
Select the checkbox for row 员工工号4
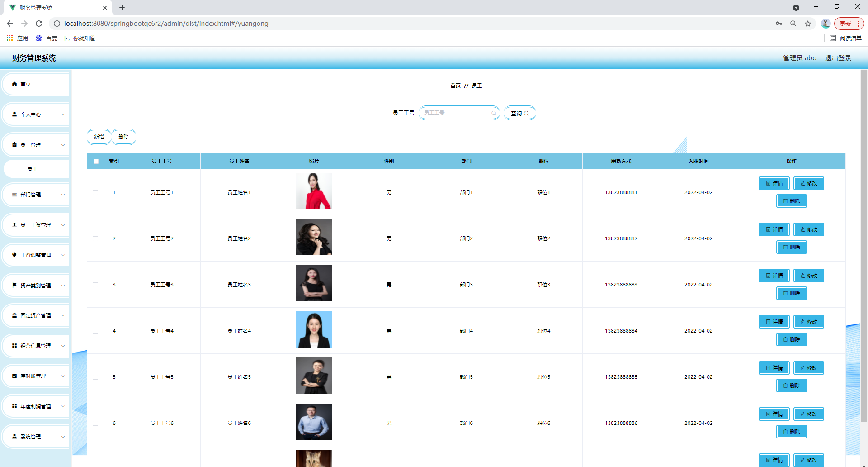click(95, 331)
